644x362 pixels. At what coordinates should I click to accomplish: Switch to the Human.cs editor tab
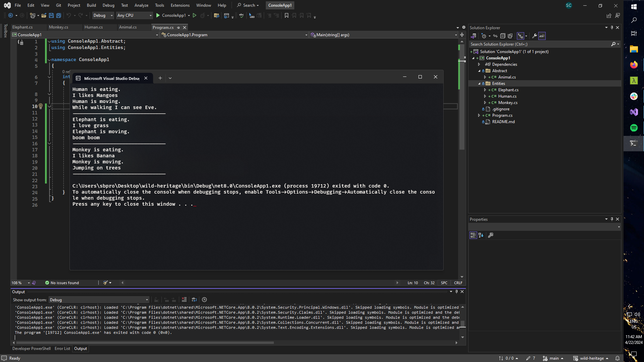[94, 27]
